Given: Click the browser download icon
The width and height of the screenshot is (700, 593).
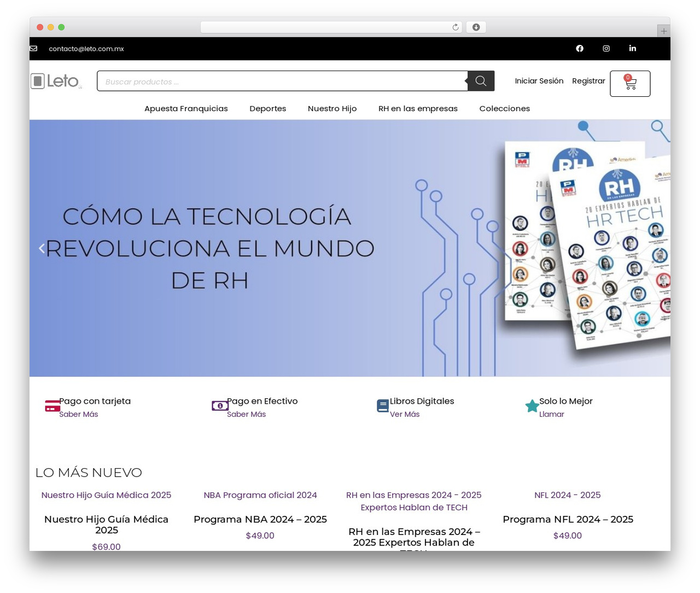Looking at the screenshot, I should click(476, 27).
